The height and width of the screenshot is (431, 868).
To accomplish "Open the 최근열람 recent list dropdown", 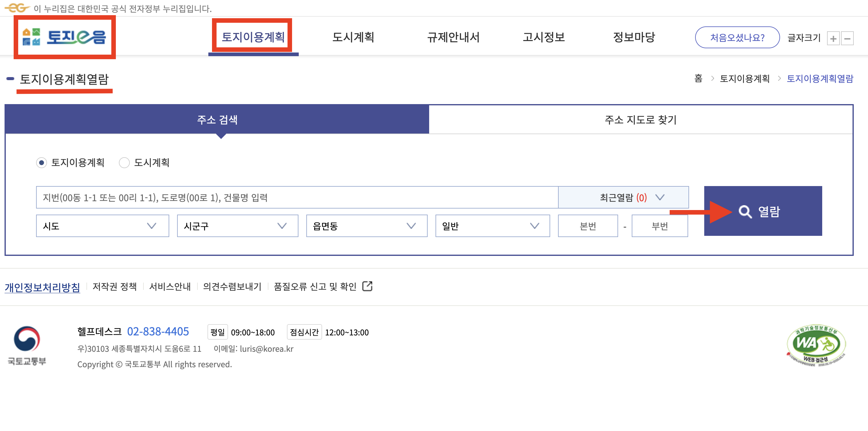I will pyautogui.click(x=623, y=198).
